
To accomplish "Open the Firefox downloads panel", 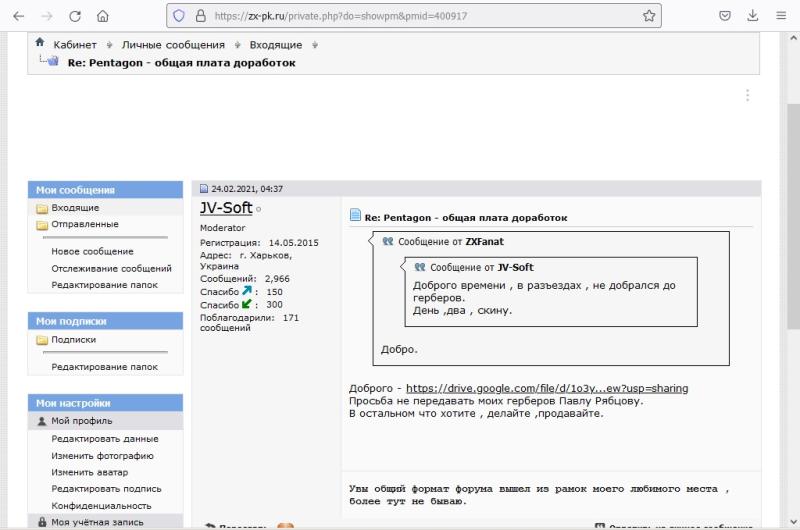I will click(752, 16).
